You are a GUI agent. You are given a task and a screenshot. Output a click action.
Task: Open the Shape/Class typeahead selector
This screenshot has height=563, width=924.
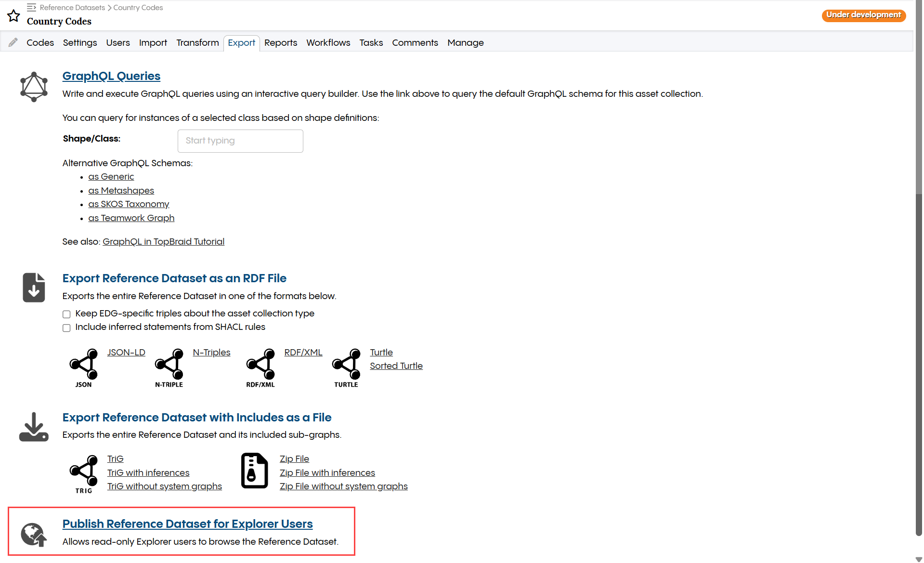pos(240,141)
